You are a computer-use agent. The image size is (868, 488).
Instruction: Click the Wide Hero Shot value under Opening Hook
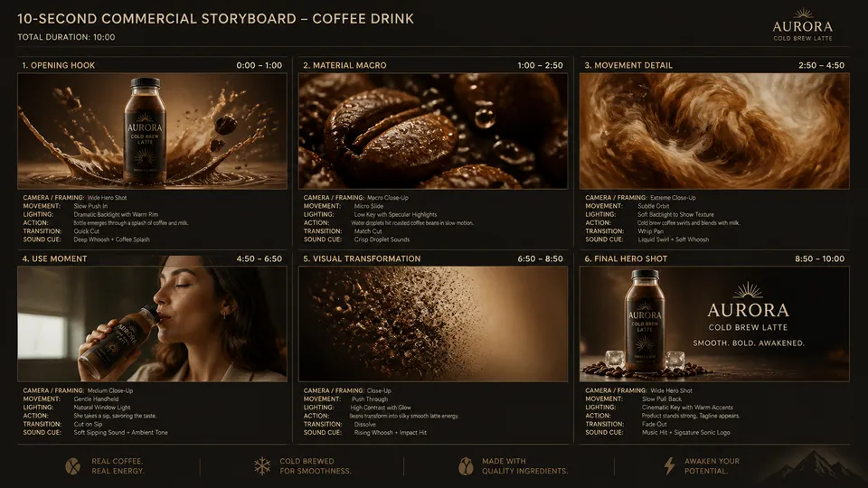[107, 198]
